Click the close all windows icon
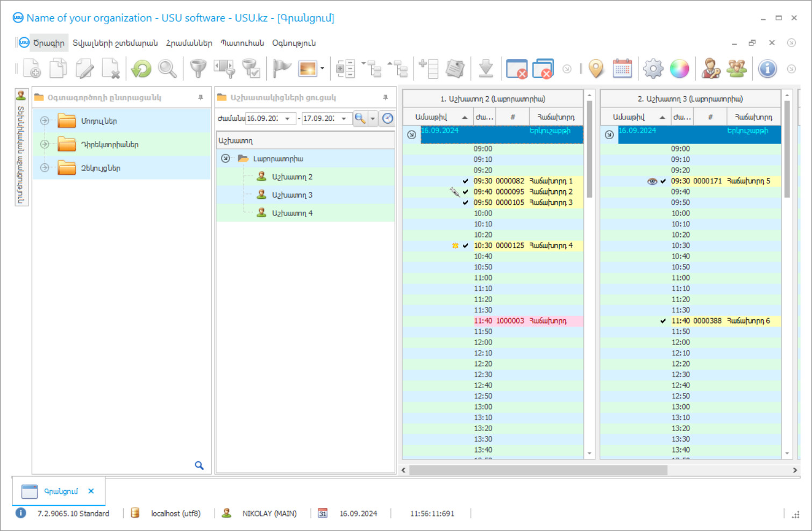 pos(543,69)
